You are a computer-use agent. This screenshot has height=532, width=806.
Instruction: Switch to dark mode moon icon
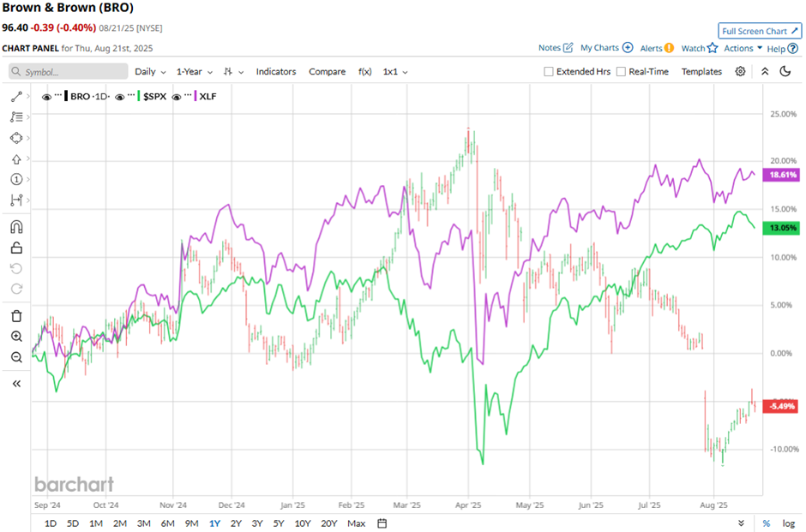(x=785, y=71)
